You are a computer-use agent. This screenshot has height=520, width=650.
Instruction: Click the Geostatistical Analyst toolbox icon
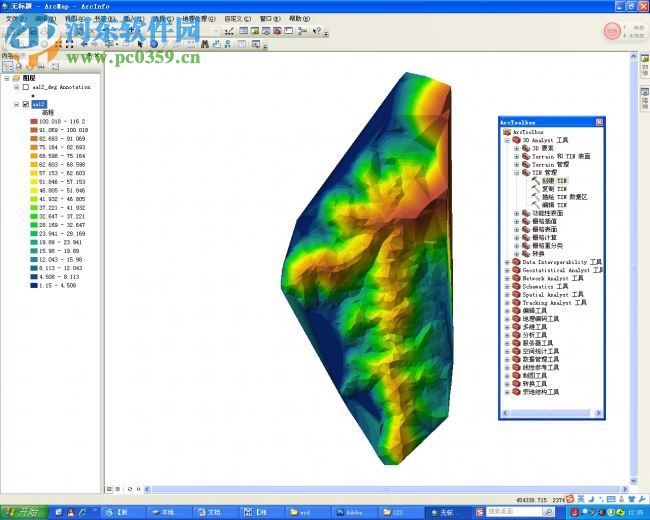click(x=516, y=270)
